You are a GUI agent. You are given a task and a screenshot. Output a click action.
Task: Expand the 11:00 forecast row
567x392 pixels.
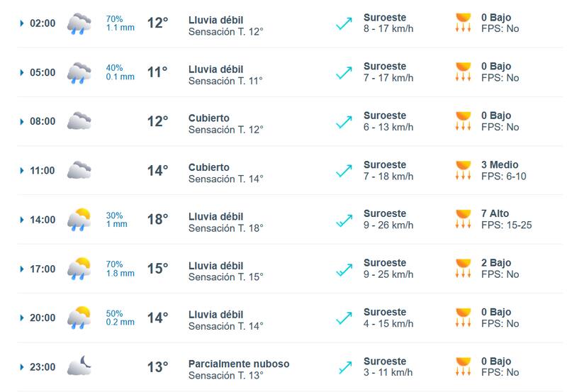coord(22,171)
